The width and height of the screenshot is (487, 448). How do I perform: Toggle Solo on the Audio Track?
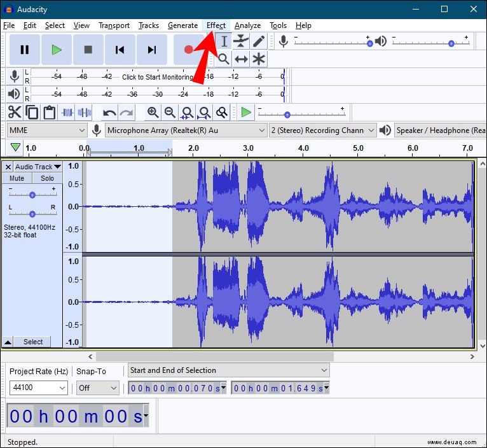click(47, 178)
